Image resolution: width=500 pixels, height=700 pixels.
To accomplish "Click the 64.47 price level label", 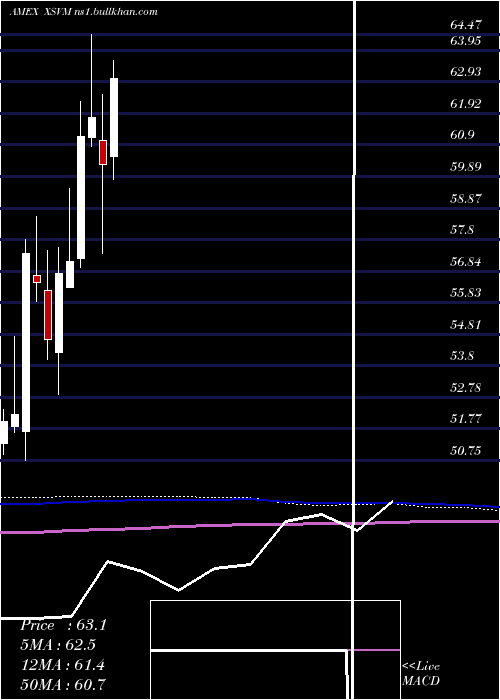I will coord(466,25).
